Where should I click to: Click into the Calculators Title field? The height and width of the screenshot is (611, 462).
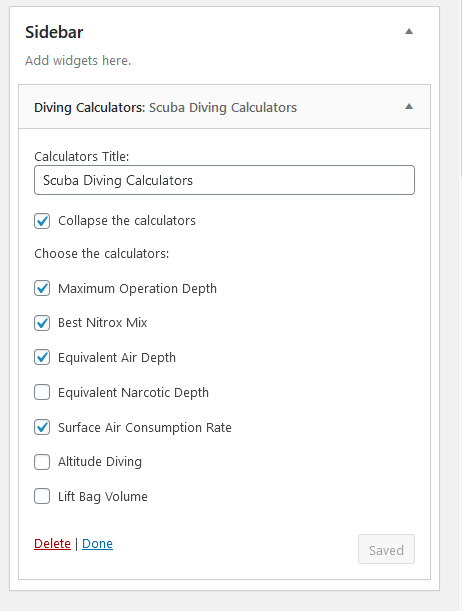(224, 180)
